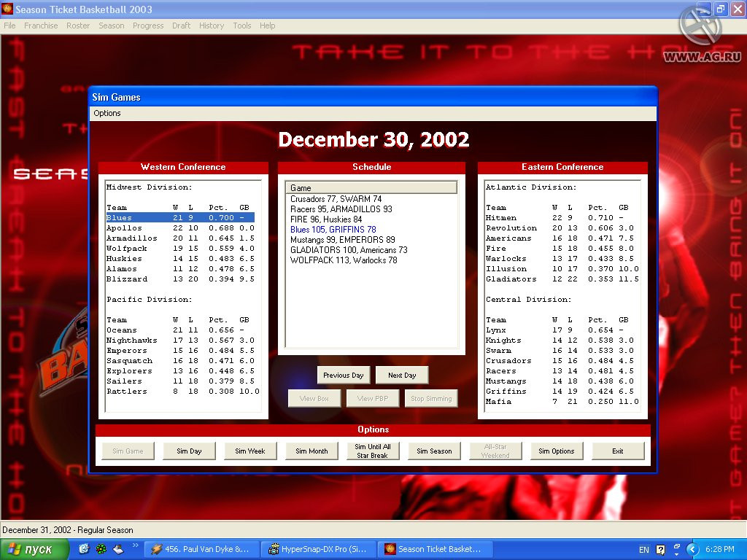Open Options menu in Sim Games dialog
747x560 pixels.
pyautogui.click(x=107, y=113)
